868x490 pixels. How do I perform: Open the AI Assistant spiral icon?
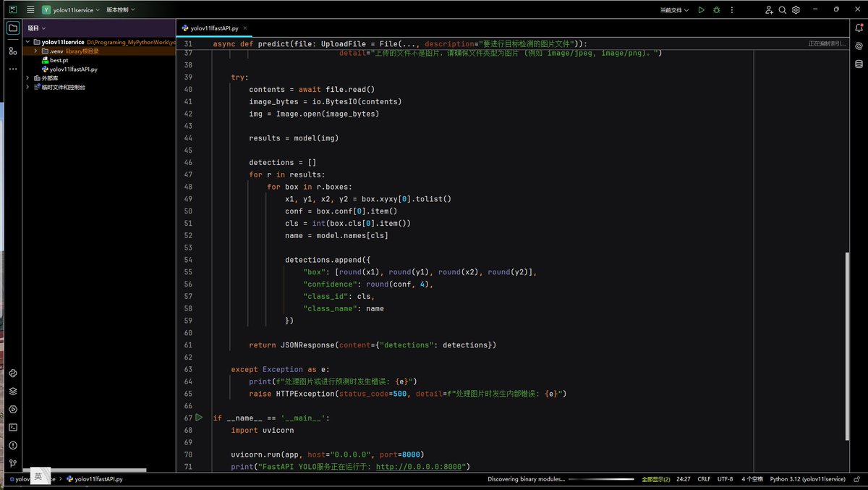tap(859, 45)
